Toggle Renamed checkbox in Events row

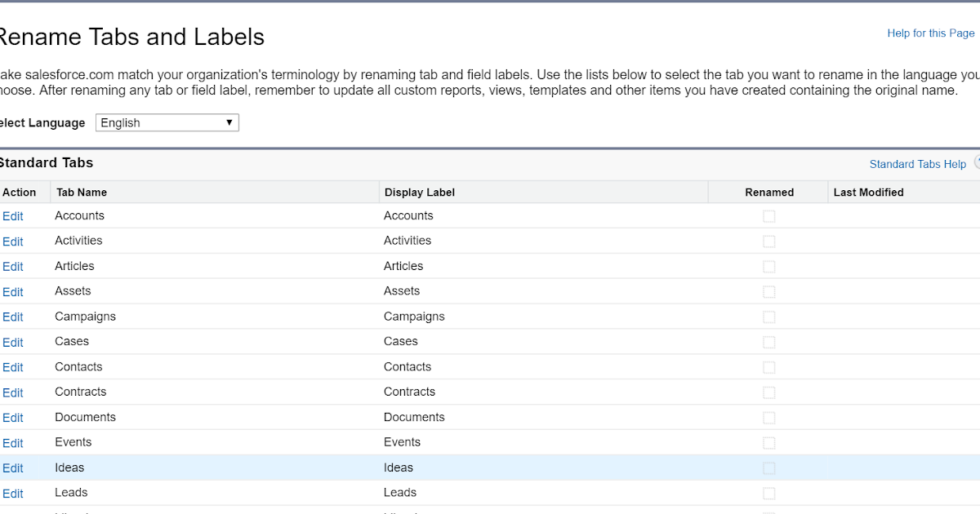tap(768, 443)
